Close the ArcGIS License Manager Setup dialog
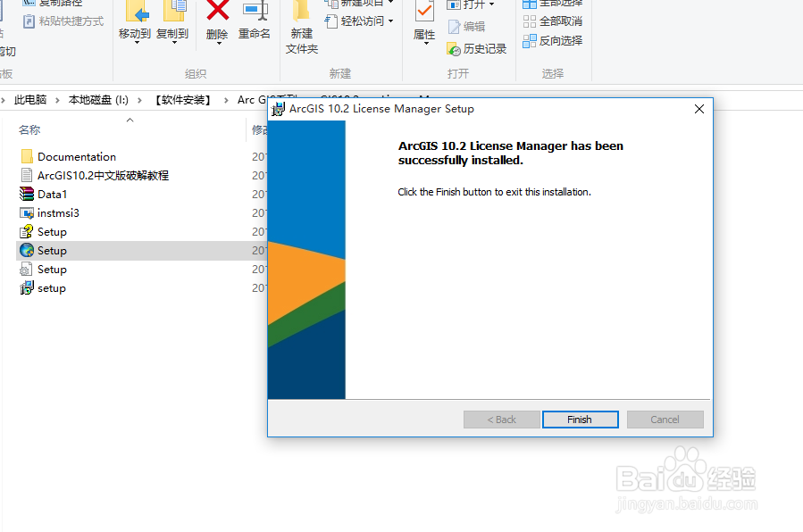The width and height of the screenshot is (803, 532). click(x=699, y=109)
